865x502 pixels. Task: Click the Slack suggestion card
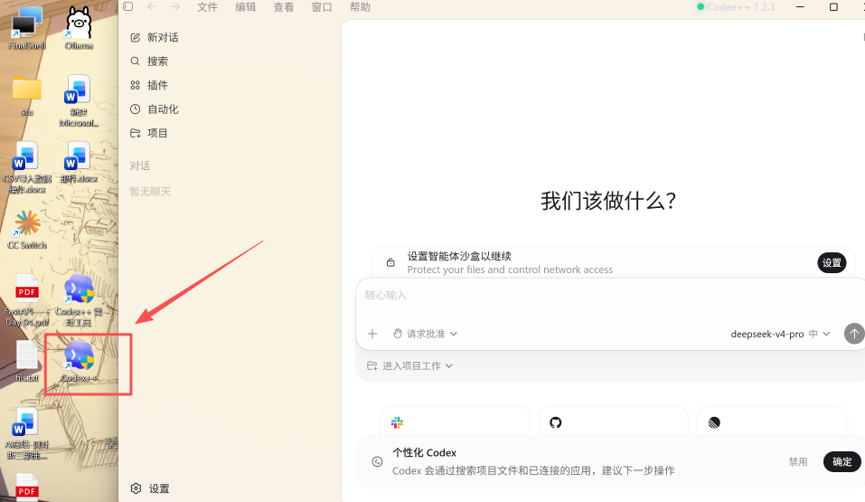tap(455, 423)
